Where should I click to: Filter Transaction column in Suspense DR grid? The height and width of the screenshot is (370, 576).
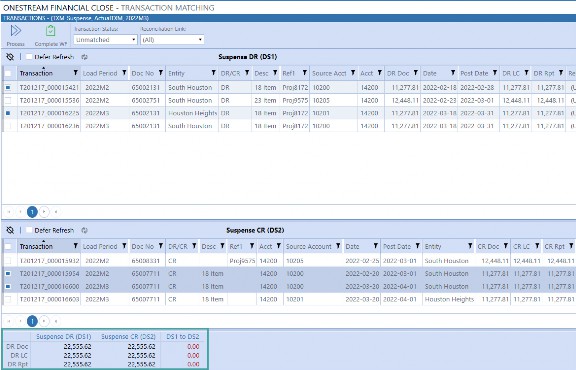point(76,73)
